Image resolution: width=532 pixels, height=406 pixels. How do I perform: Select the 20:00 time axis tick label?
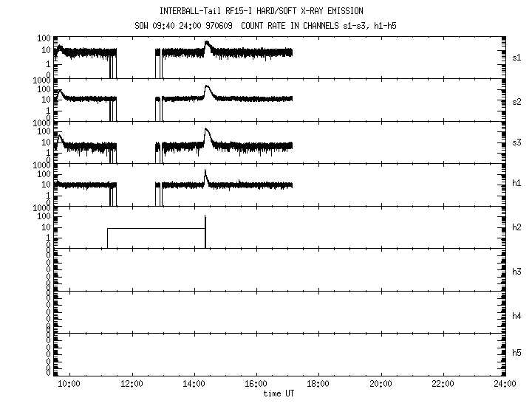coord(381,384)
